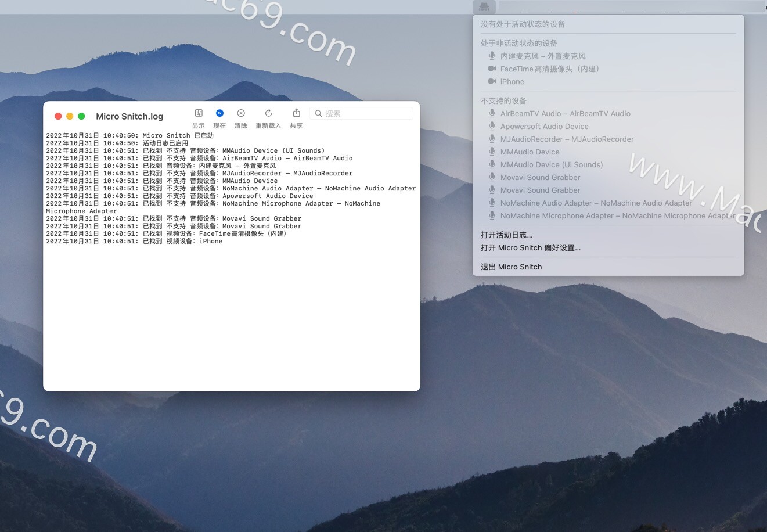
Task: Click log line 视频设备: FaceTime高清摄像头
Action: [166, 233]
